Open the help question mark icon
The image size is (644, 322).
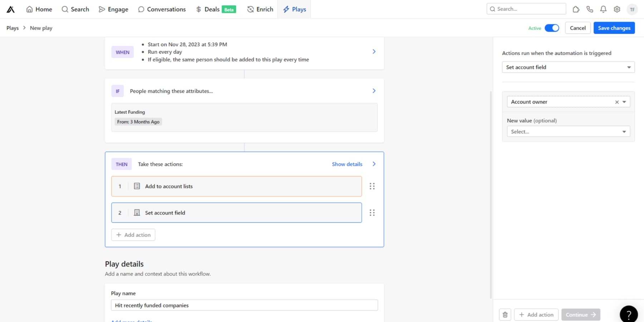tap(629, 314)
